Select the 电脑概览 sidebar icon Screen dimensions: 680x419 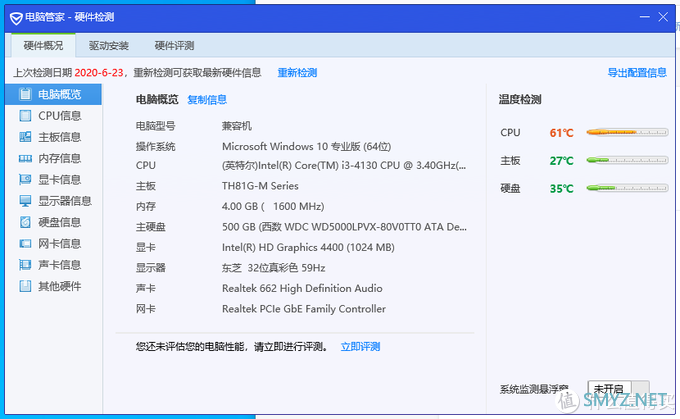(x=25, y=94)
